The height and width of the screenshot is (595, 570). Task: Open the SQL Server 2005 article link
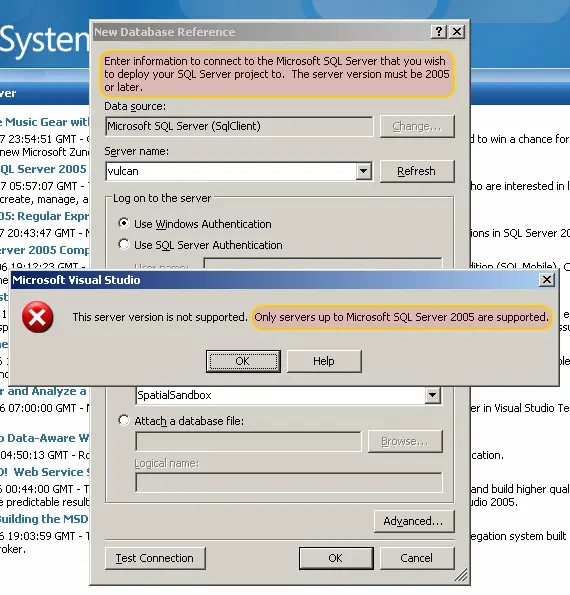[x=43, y=169]
